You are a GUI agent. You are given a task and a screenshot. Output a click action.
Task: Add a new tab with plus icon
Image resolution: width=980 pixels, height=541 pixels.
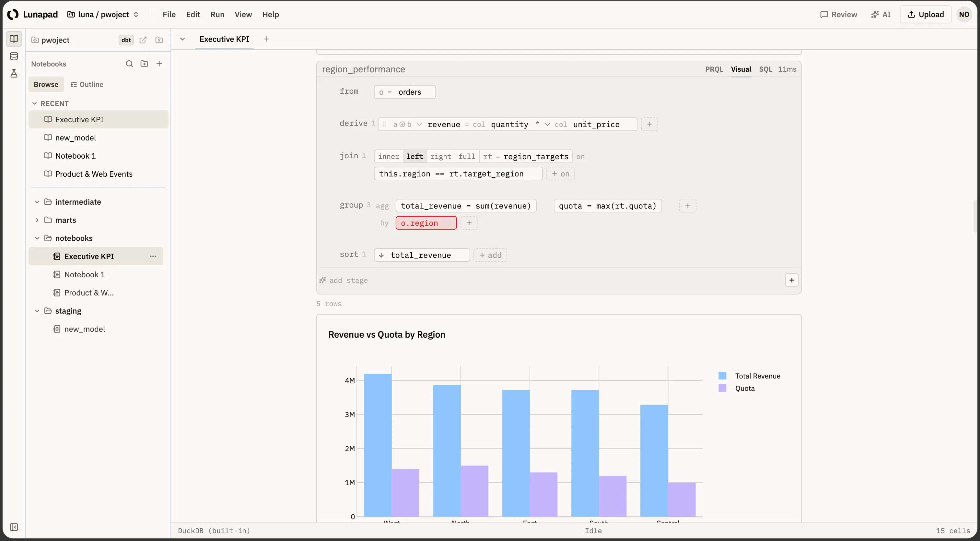click(266, 39)
